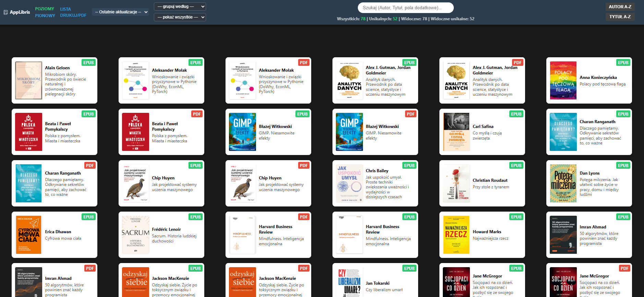Open the Ostatnie aktualizacje dropdown
The width and height of the screenshot is (644, 297).
121,12
